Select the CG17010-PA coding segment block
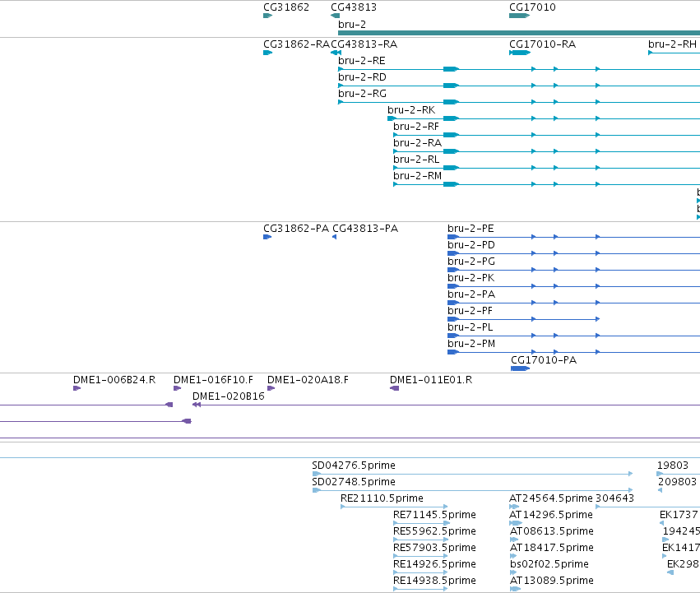This screenshot has height=593, width=700. click(520, 368)
